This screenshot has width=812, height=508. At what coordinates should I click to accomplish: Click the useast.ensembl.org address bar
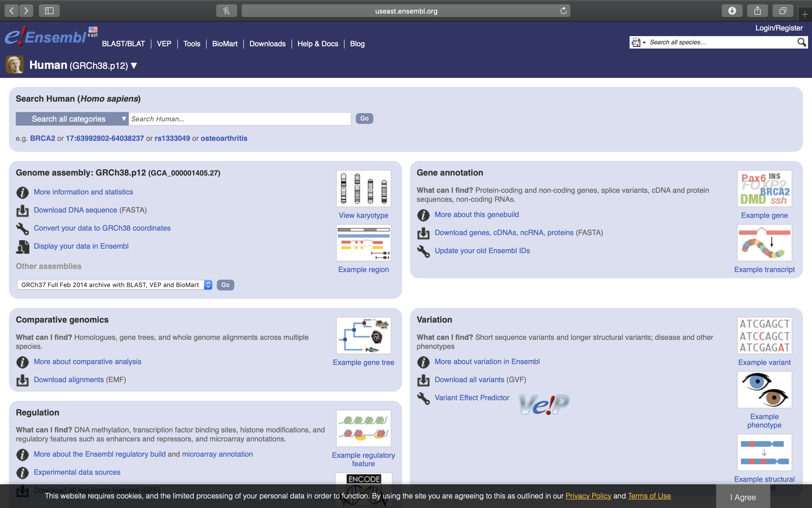point(406,11)
